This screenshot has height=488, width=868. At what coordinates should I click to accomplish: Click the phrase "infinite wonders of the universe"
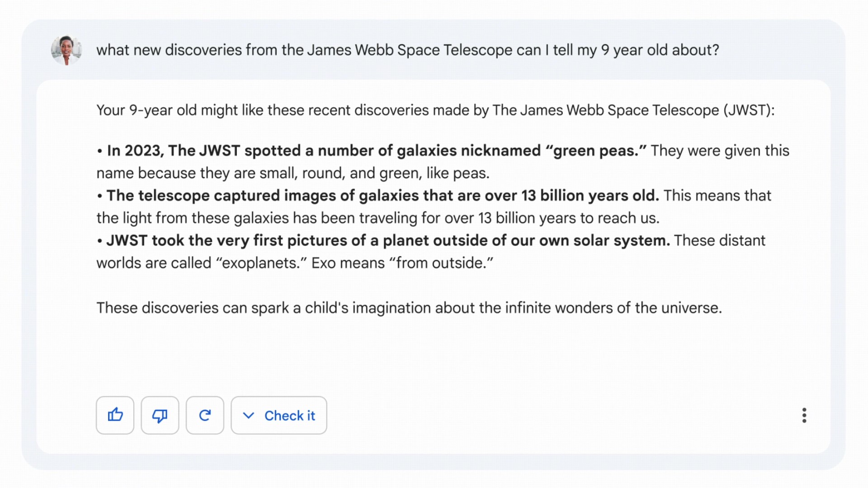tap(613, 308)
